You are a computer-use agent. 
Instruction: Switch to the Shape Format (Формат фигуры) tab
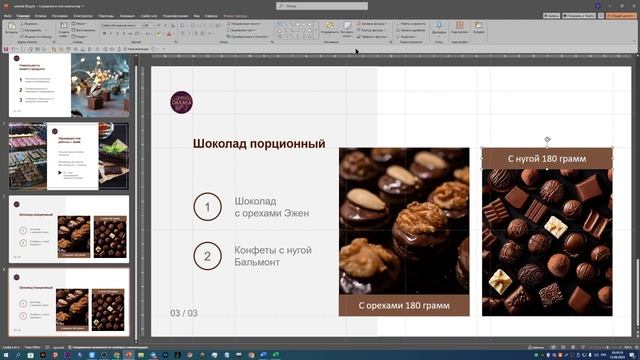235,16
